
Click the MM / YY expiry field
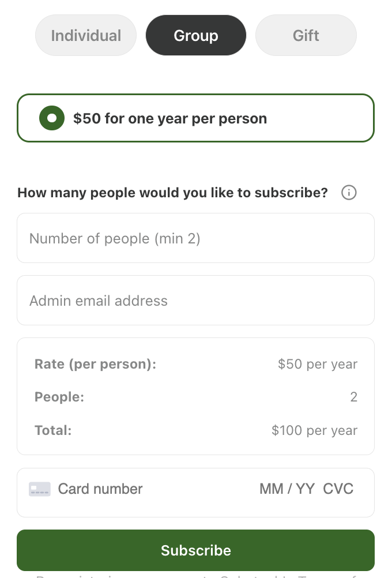287,489
